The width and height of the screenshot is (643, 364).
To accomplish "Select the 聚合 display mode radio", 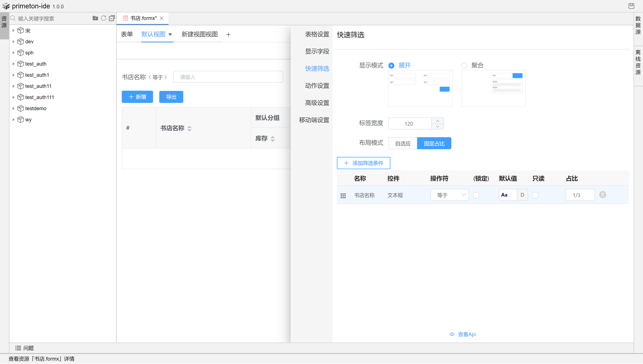I will [x=464, y=66].
